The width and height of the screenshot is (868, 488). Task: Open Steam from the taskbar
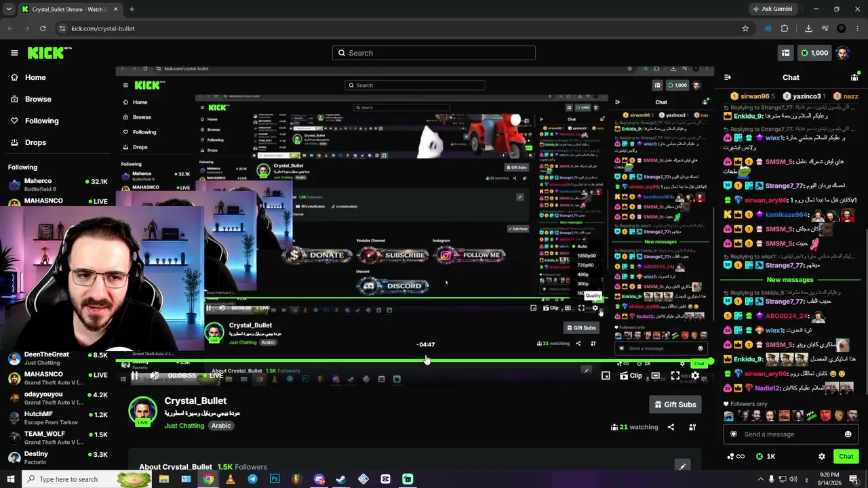click(341, 479)
